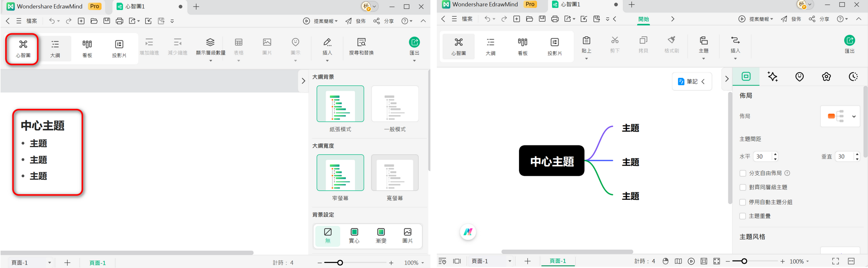Check 對齊同層級主題 checkbox
The image size is (868, 268).
point(743,188)
